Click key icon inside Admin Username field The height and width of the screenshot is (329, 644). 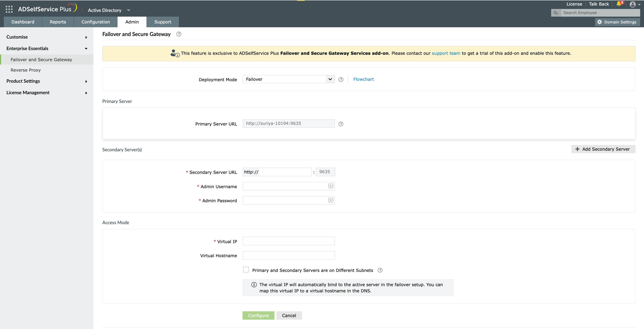331,186
